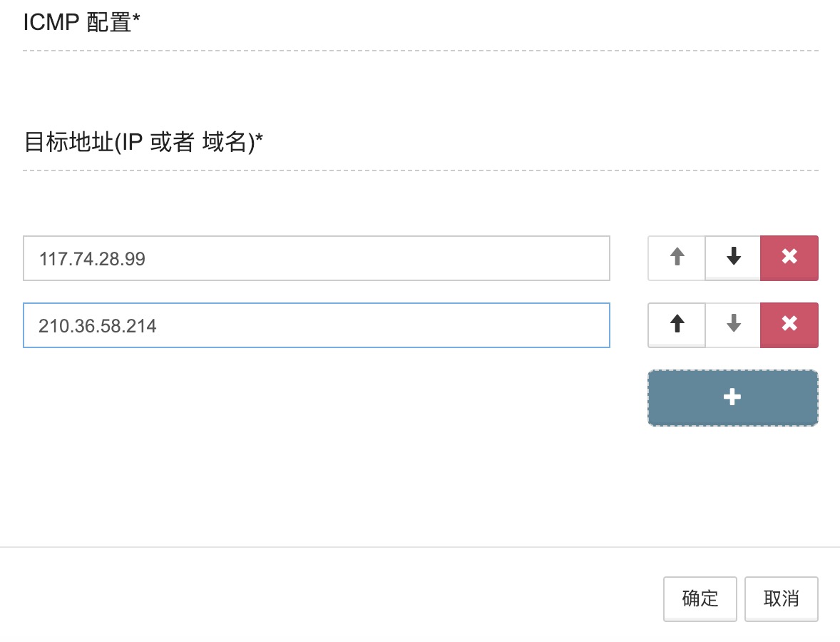The image size is (840, 642).
Task: Click the ICMP 配置 section heading
Action: [x=78, y=24]
